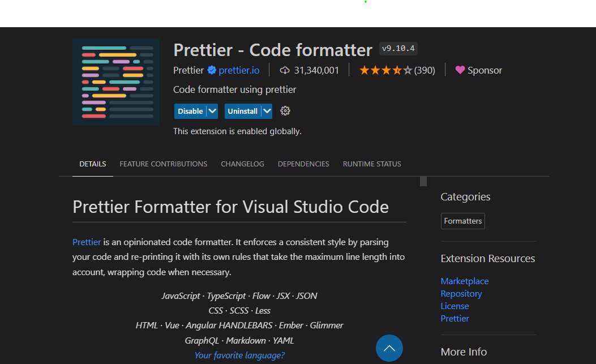Open the Marketplace resource link
596x364 pixels.
pyautogui.click(x=465, y=281)
